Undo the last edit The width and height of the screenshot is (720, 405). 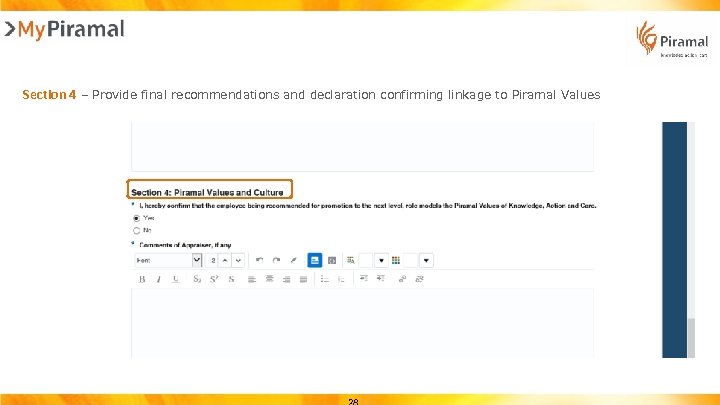click(259, 260)
